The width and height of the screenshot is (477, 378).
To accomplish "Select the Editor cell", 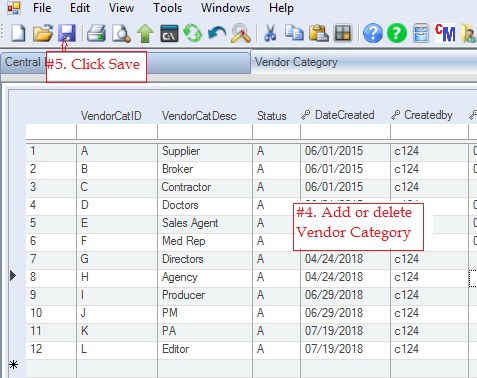I will [205, 349].
